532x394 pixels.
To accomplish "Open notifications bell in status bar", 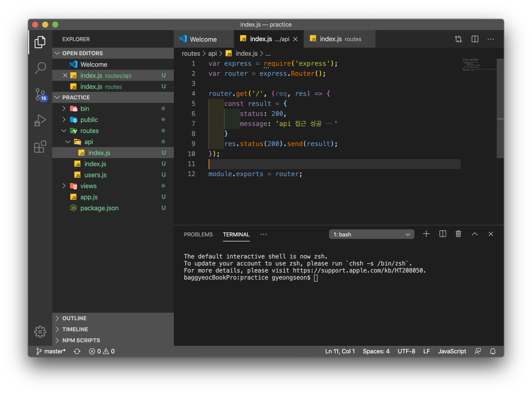I will point(493,351).
